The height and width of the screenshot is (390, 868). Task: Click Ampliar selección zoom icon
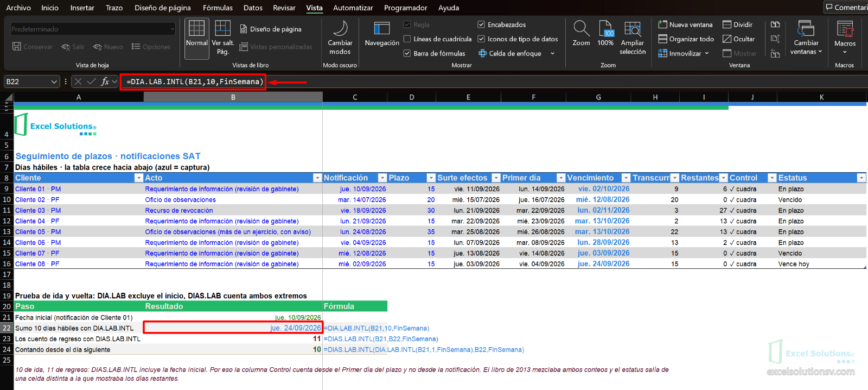tap(633, 38)
